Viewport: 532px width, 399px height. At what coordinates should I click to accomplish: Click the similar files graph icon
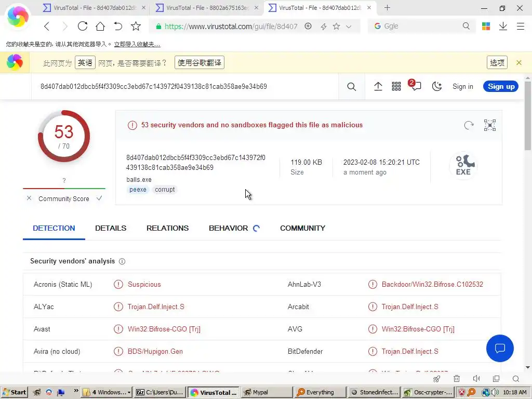489,125
